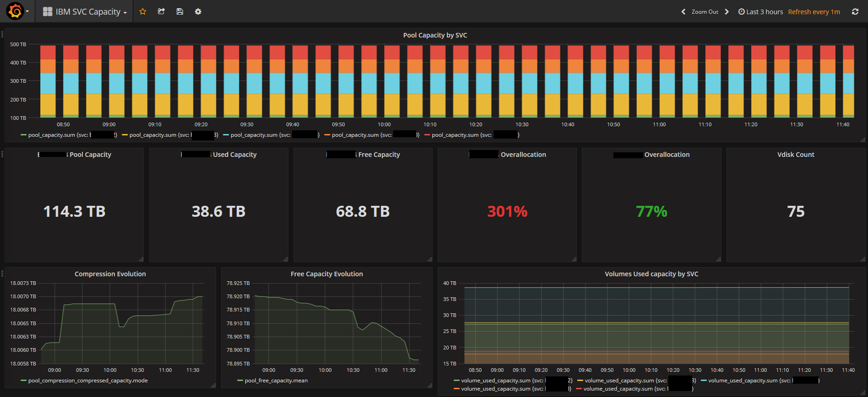This screenshot has width=868, height=397.
Task: Open the Vdisk Count panel title menu
Action: (x=796, y=155)
